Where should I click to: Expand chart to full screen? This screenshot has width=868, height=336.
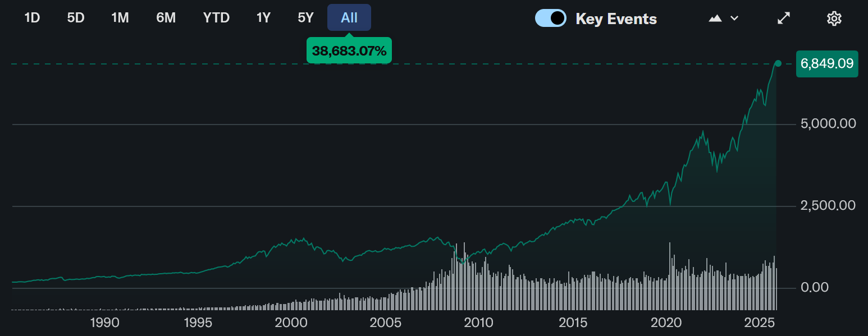click(x=783, y=19)
